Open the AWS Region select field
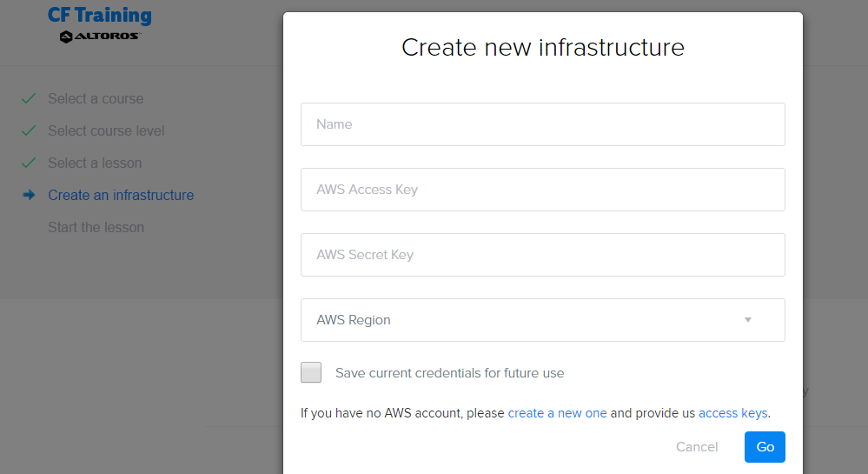This screenshot has width=868, height=474. click(x=542, y=320)
